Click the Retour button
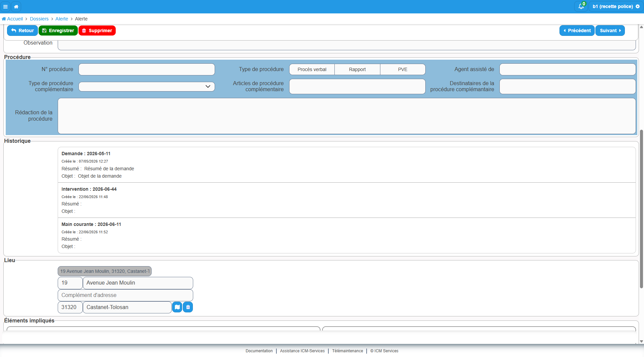644x362 pixels. 22,31
